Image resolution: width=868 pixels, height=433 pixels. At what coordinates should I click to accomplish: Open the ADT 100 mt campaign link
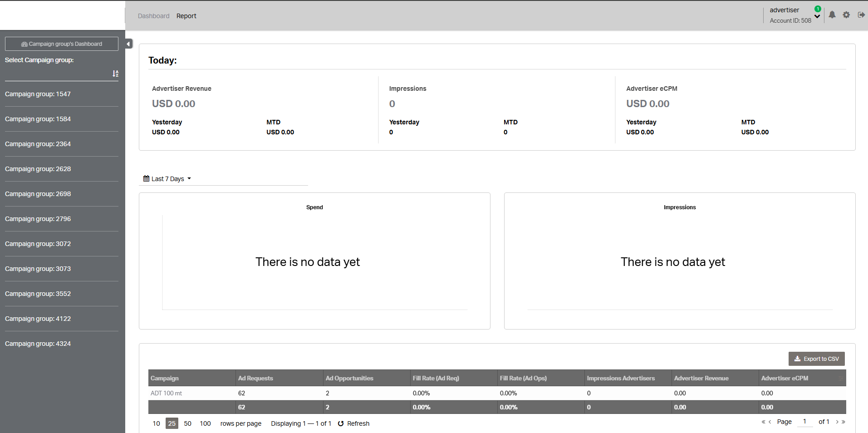166,393
